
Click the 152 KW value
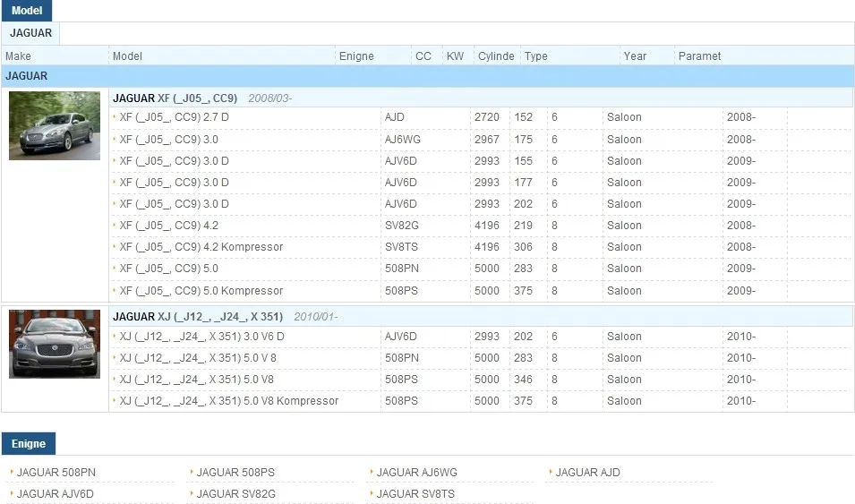(x=523, y=117)
